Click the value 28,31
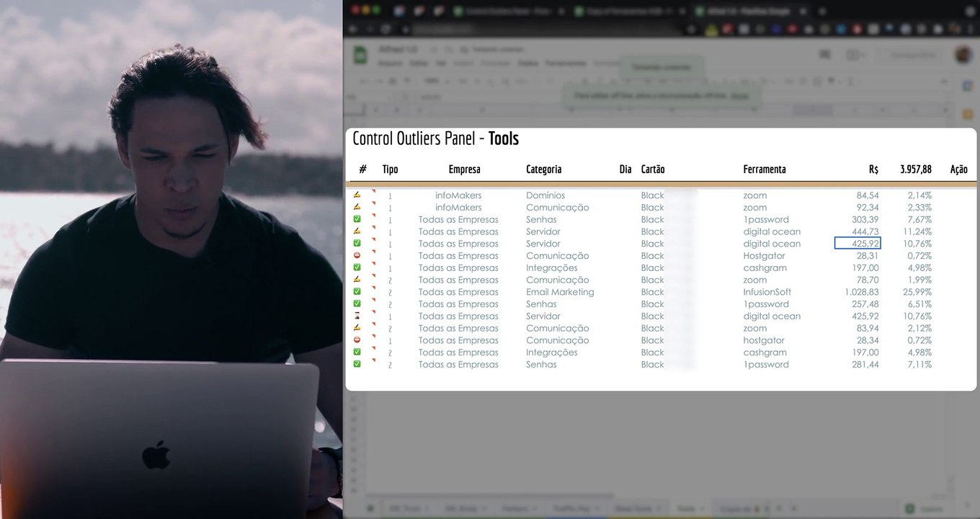Screen dimensions: 980x519 click(868, 256)
